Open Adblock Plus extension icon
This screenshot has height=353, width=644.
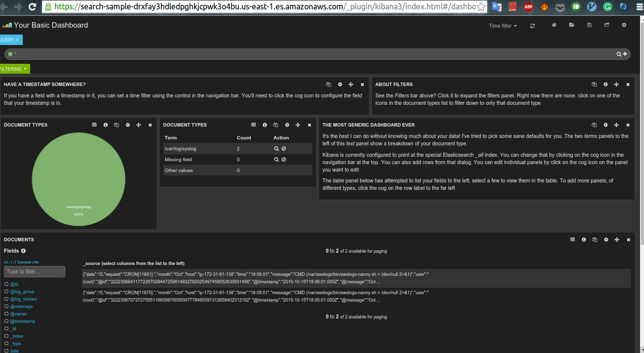pos(528,7)
